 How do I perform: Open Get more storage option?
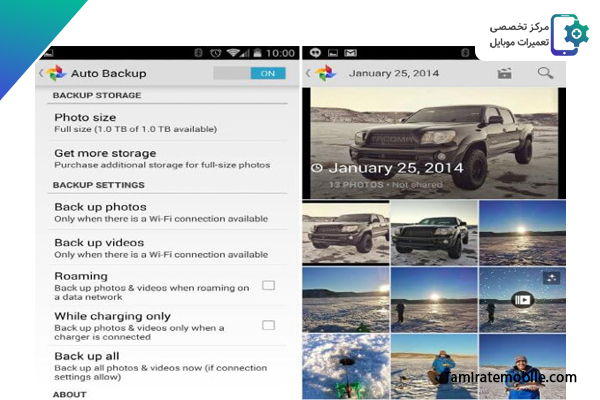(168, 158)
